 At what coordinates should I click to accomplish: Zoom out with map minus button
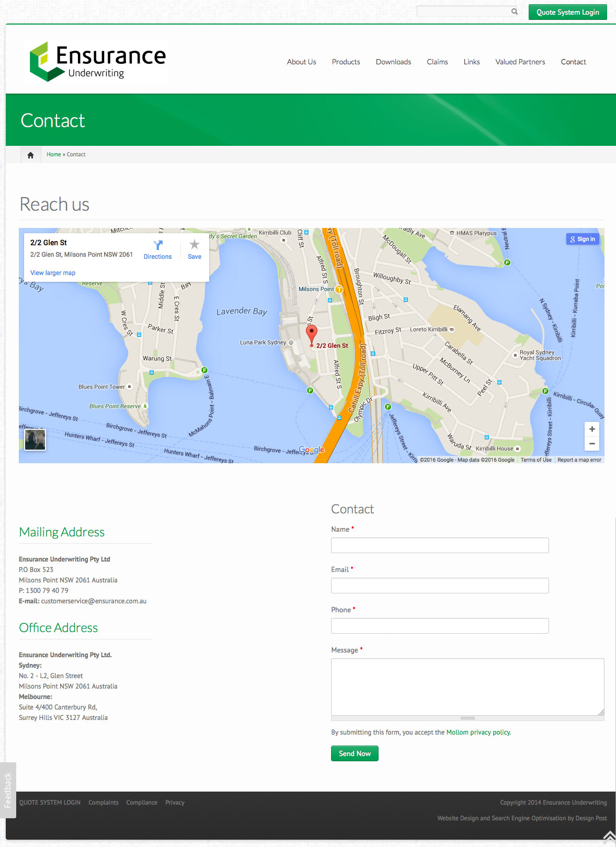point(592,443)
